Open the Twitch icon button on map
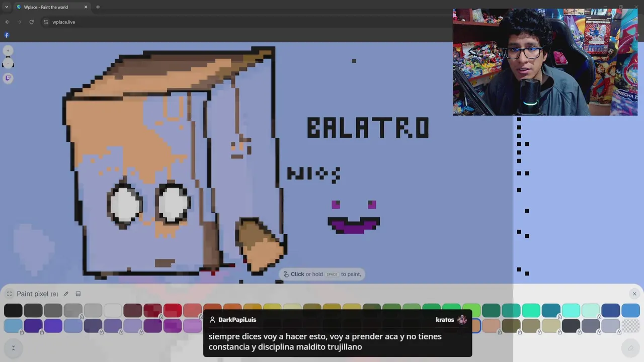 click(8, 78)
